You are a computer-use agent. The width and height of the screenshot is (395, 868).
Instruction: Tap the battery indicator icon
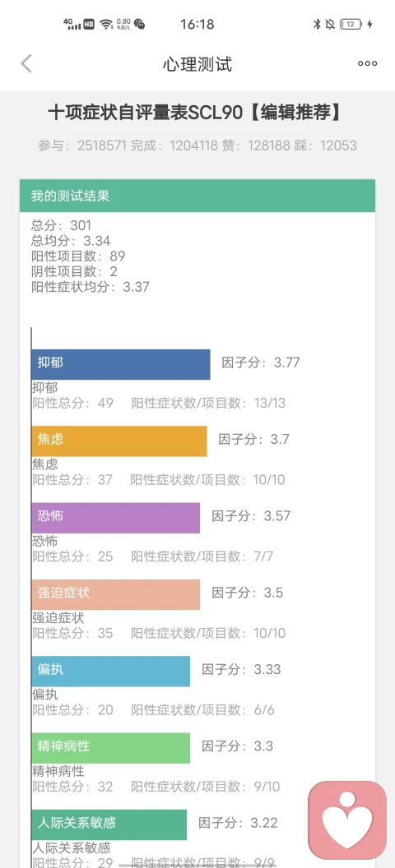[x=351, y=24]
